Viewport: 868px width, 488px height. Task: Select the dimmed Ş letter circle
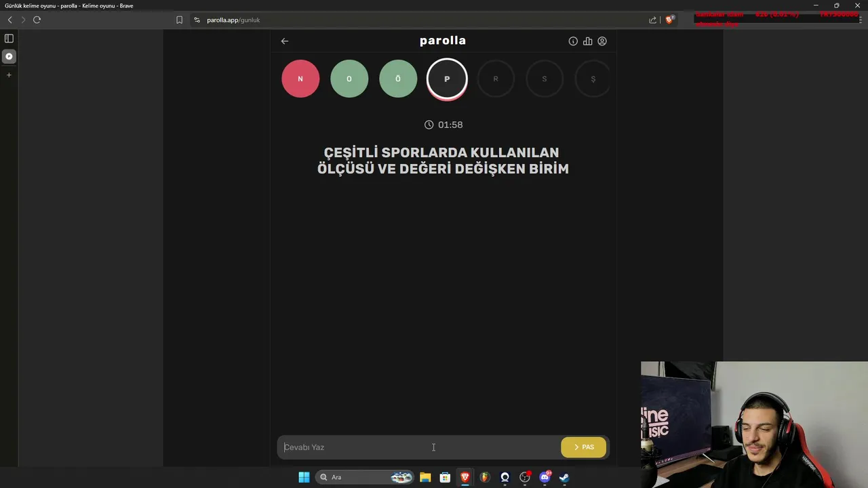pyautogui.click(x=593, y=79)
